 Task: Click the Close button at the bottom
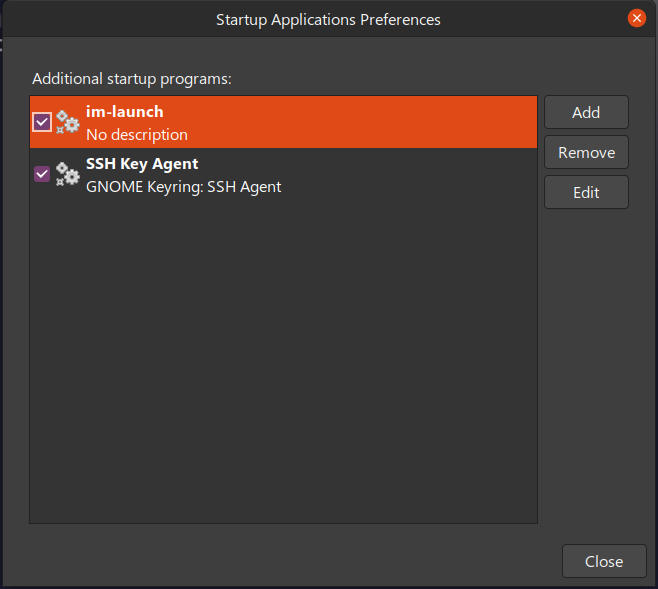click(604, 561)
